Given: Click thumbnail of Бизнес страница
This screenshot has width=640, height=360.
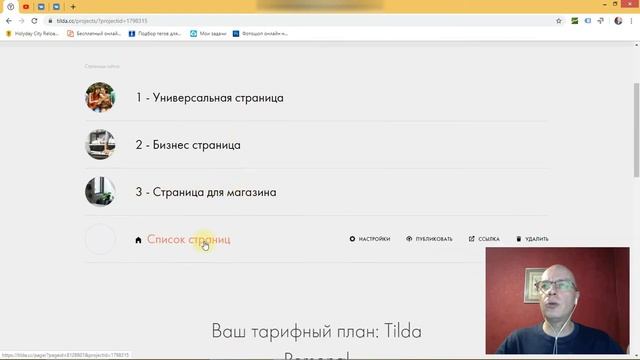Looking at the screenshot, I should [100, 144].
